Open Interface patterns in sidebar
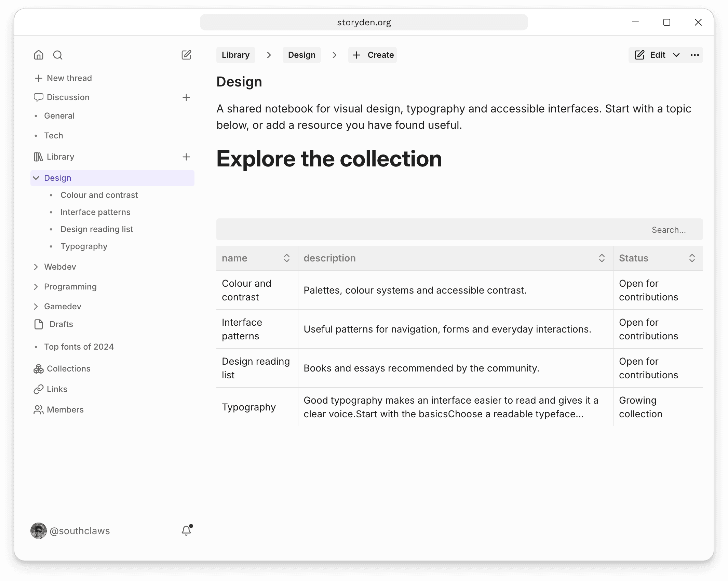 tap(95, 212)
